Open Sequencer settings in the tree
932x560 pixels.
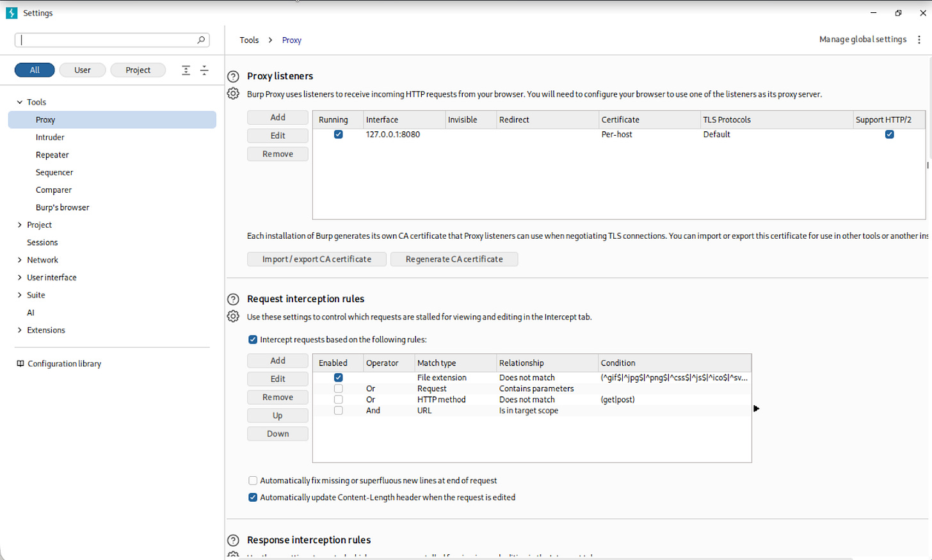point(54,172)
